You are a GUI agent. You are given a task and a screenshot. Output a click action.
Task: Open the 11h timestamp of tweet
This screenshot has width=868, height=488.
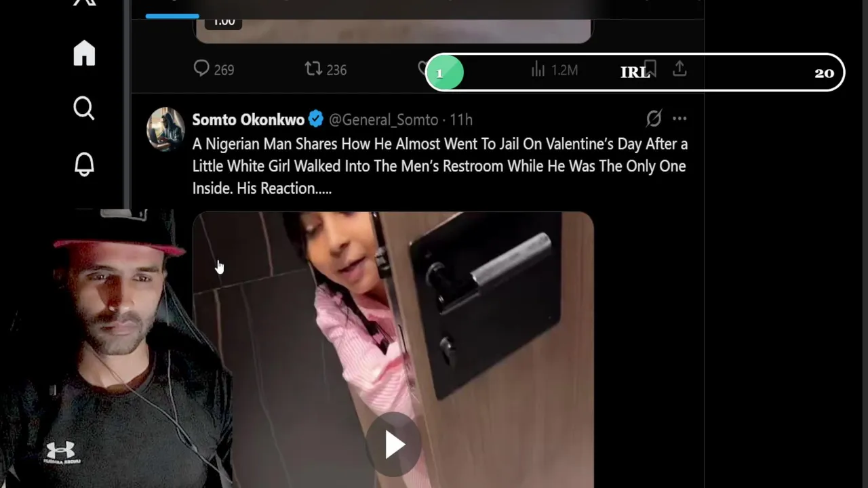461,120
